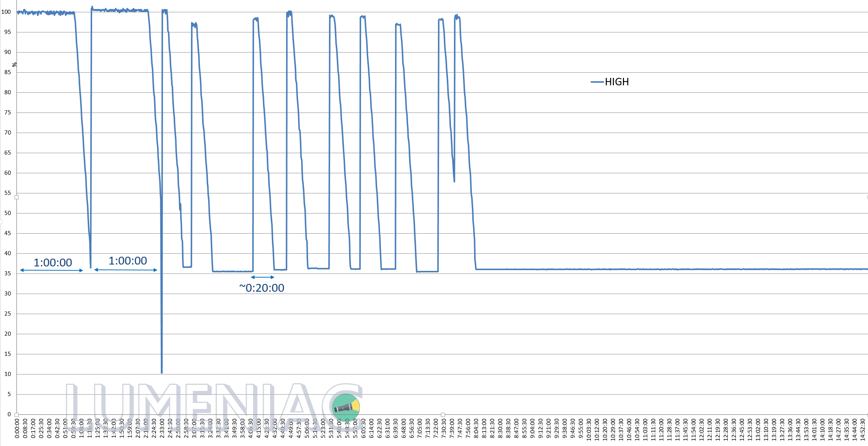Screen dimensions: 868x446
Task: Click the ~0:20:00 annotation text
Action: click(262, 288)
